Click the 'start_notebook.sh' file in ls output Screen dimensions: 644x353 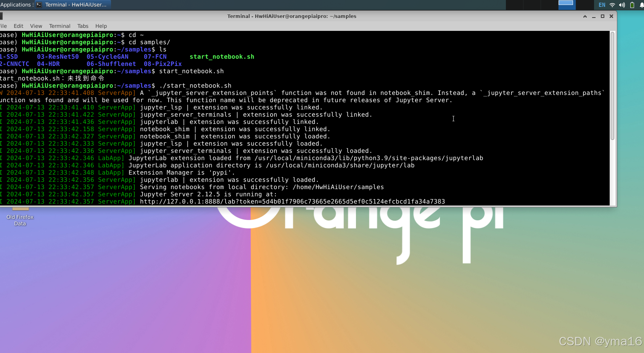[222, 57]
